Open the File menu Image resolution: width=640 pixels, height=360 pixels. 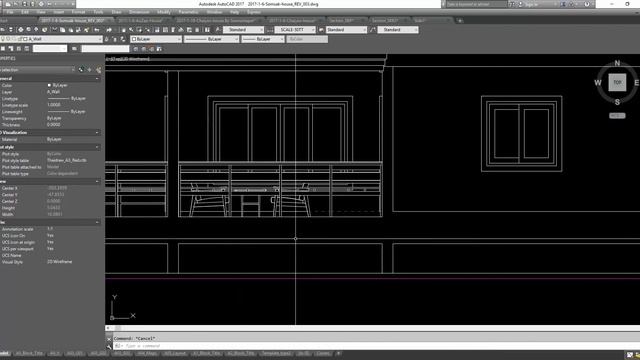(10, 12)
